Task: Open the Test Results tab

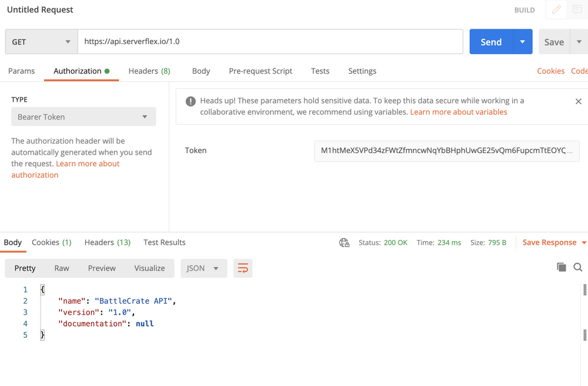Action: point(164,242)
